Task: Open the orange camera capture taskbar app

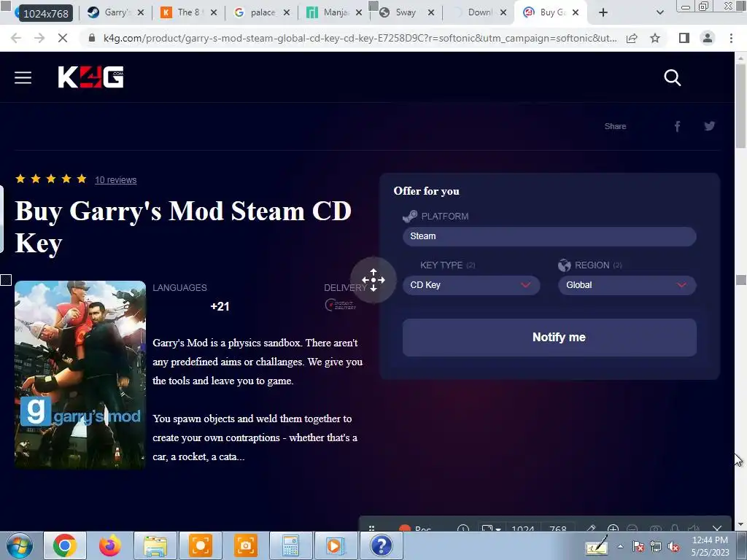Action: (245, 545)
